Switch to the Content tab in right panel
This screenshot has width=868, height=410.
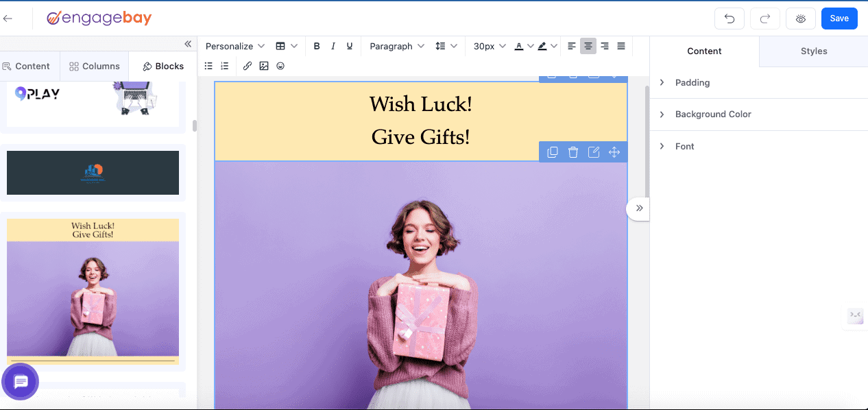704,51
